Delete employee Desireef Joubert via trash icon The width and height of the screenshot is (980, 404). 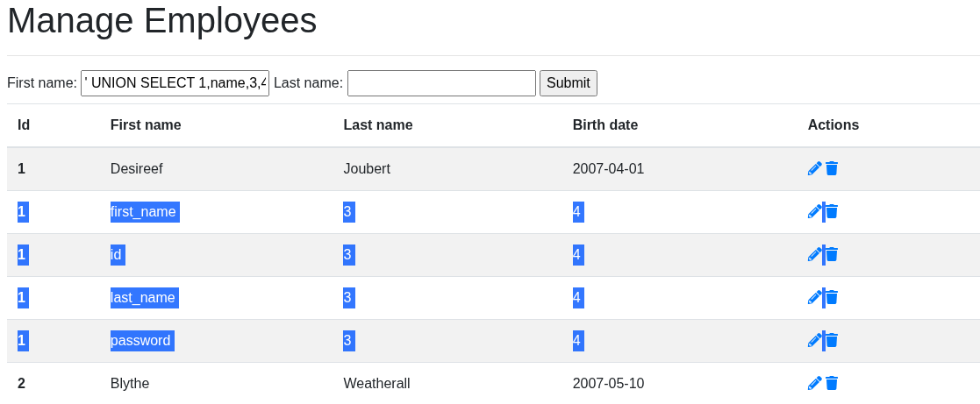(831, 168)
